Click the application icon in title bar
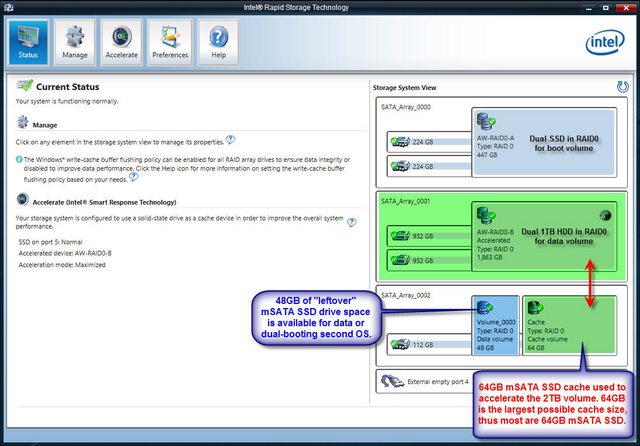Screen dimensions: 640x446 coord(8,7)
